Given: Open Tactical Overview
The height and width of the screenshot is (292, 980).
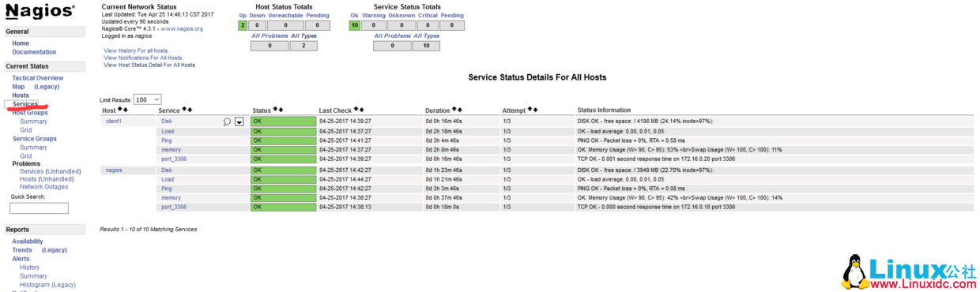Looking at the screenshot, I should (38, 78).
